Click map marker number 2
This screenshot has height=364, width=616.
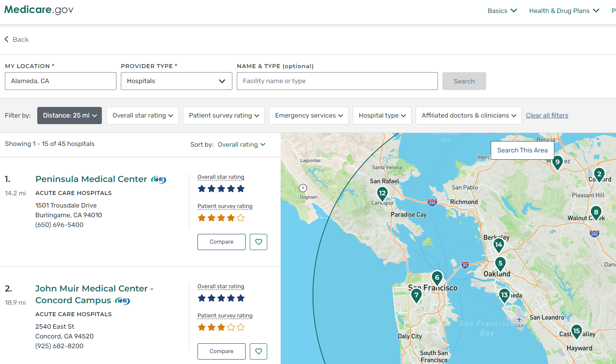click(x=599, y=175)
